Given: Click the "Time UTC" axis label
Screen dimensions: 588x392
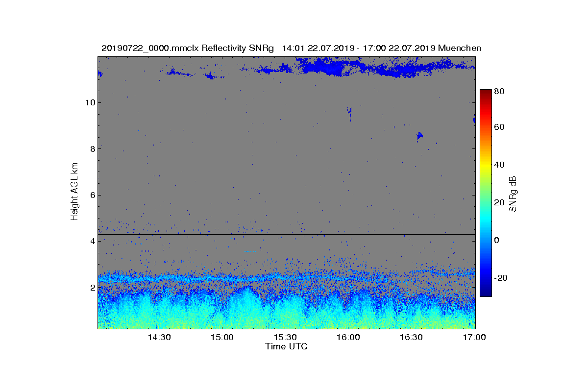Looking at the screenshot, I should 287,346.
